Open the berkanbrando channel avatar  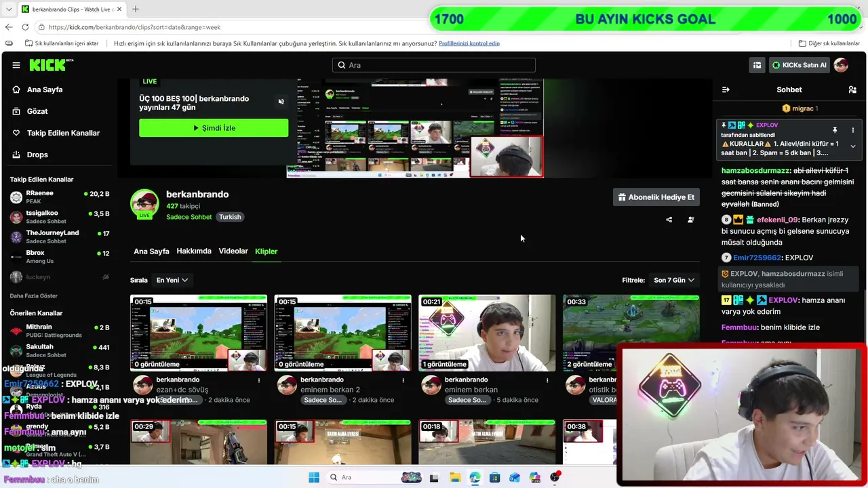(x=144, y=204)
